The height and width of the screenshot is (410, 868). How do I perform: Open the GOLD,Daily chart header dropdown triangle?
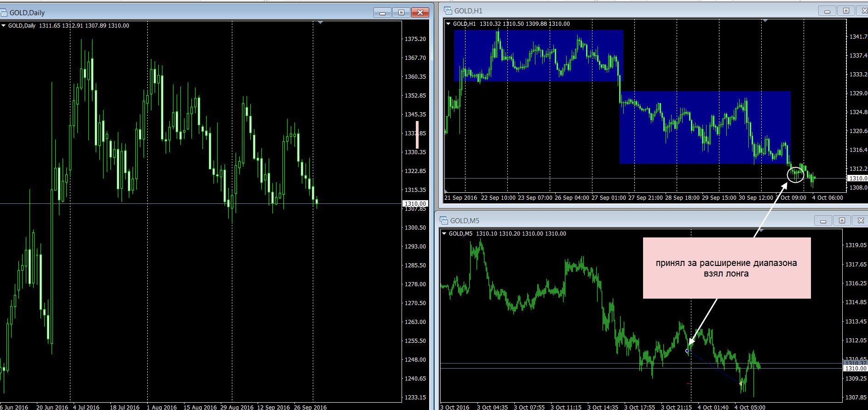4,26
